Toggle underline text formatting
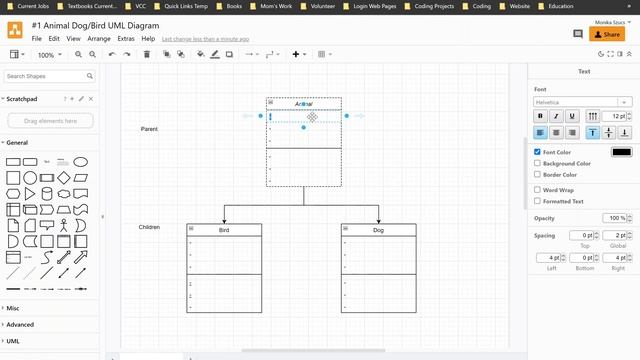Image resolution: width=640 pixels, height=360 pixels. (572, 116)
